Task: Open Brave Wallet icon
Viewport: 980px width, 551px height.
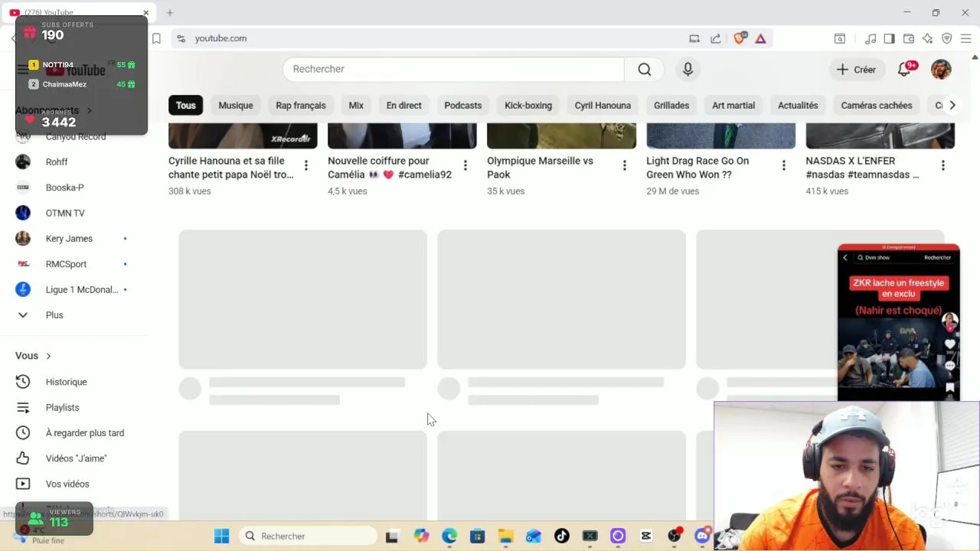Action: coord(909,38)
